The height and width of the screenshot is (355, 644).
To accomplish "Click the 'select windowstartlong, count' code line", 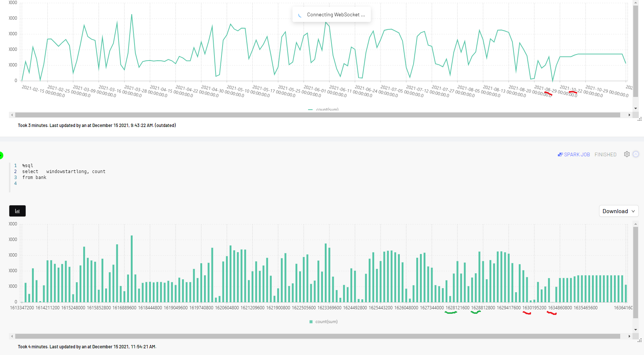I will (64, 172).
